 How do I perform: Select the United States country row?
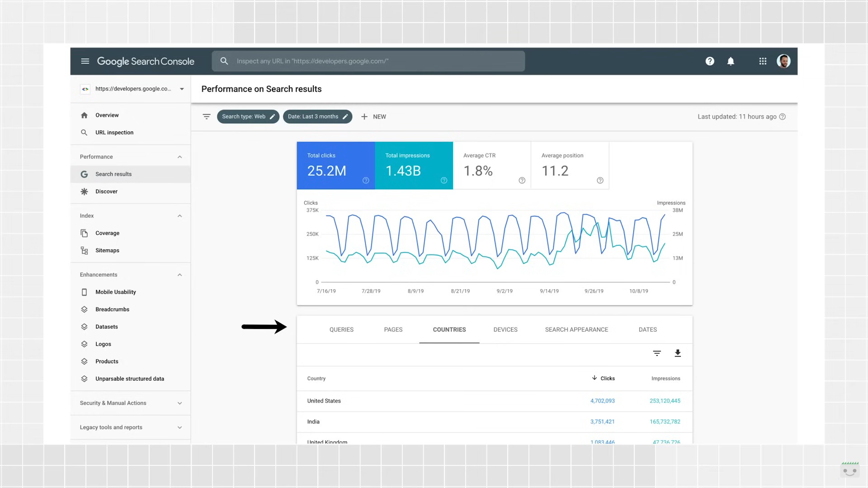[x=495, y=401]
